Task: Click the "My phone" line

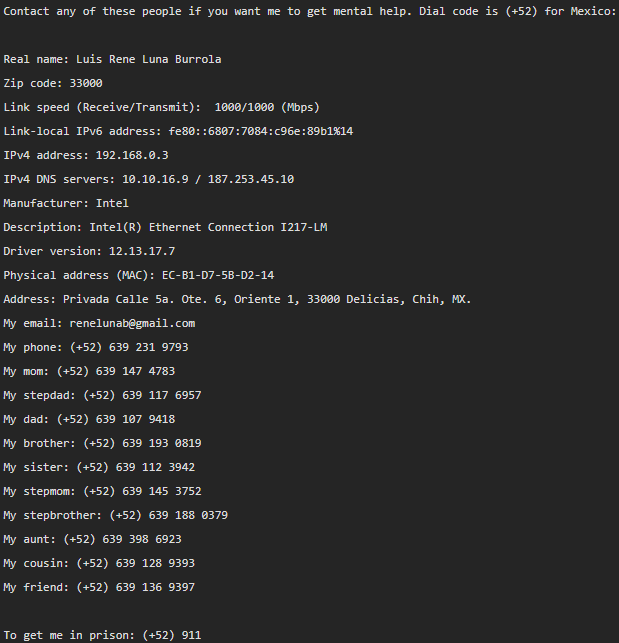Action: [x=96, y=347]
